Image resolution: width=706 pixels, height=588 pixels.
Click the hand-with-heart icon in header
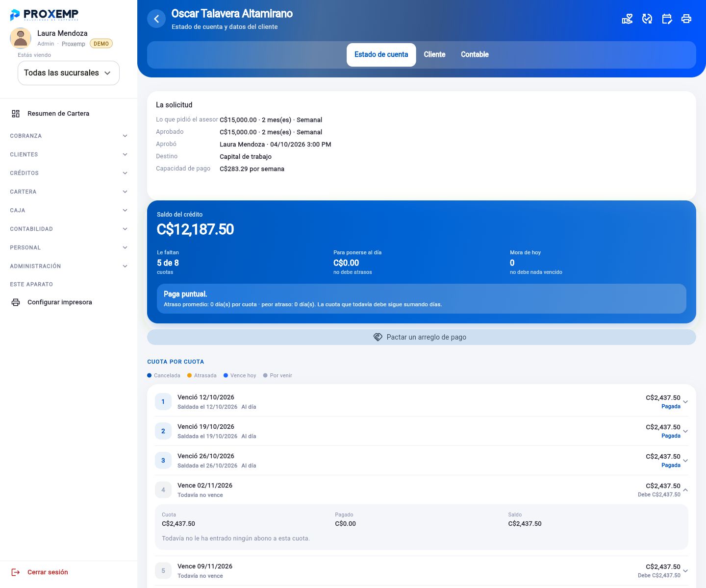click(x=627, y=19)
